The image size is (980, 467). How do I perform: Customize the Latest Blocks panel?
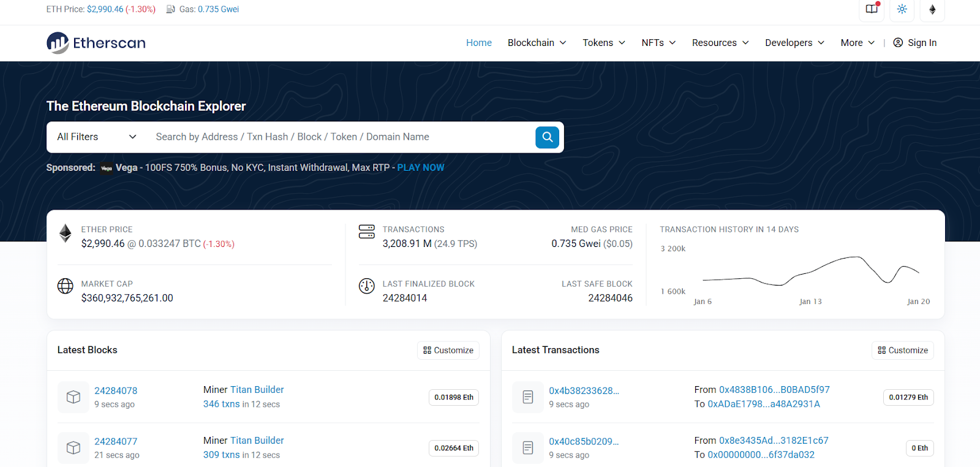[448, 351]
